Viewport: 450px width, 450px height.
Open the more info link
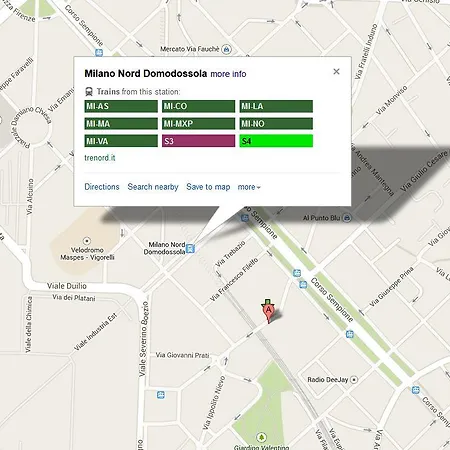(x=228, y=74)
